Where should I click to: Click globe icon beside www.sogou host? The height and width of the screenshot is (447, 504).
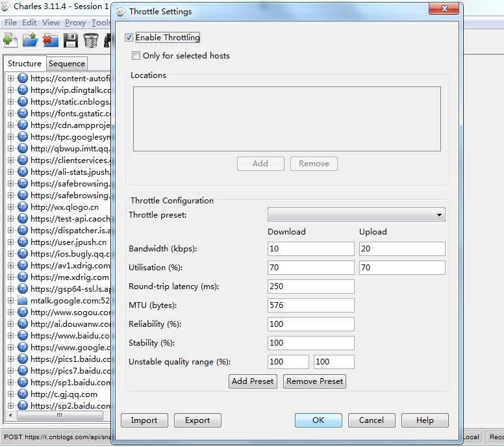point(23,313)
